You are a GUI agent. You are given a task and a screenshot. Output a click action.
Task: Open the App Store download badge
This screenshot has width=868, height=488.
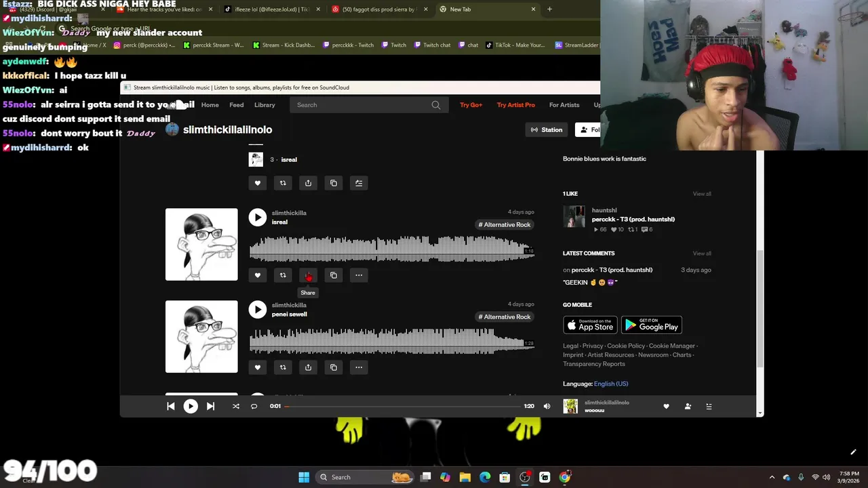tap(590, 325)
